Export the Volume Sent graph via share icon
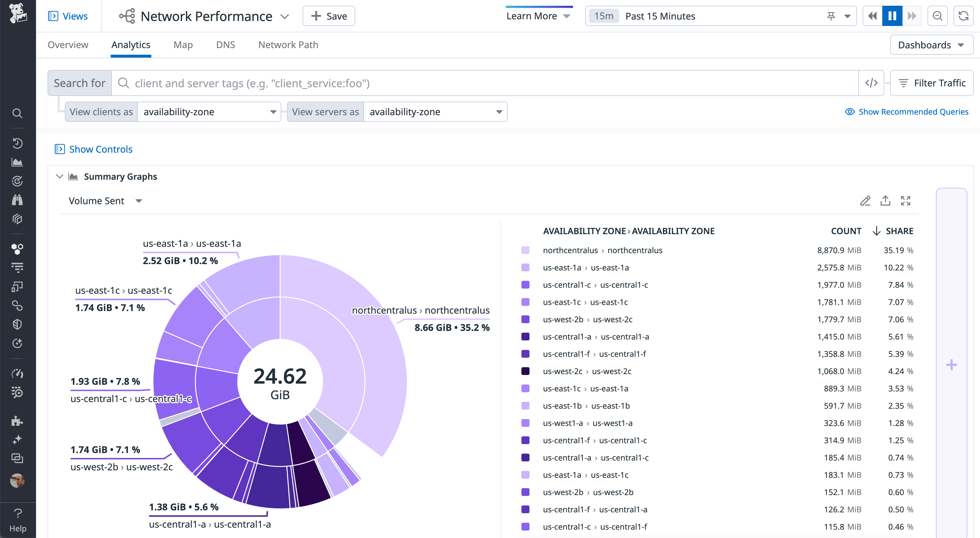This screenshot has width=980, height=538. click(886, 201)
